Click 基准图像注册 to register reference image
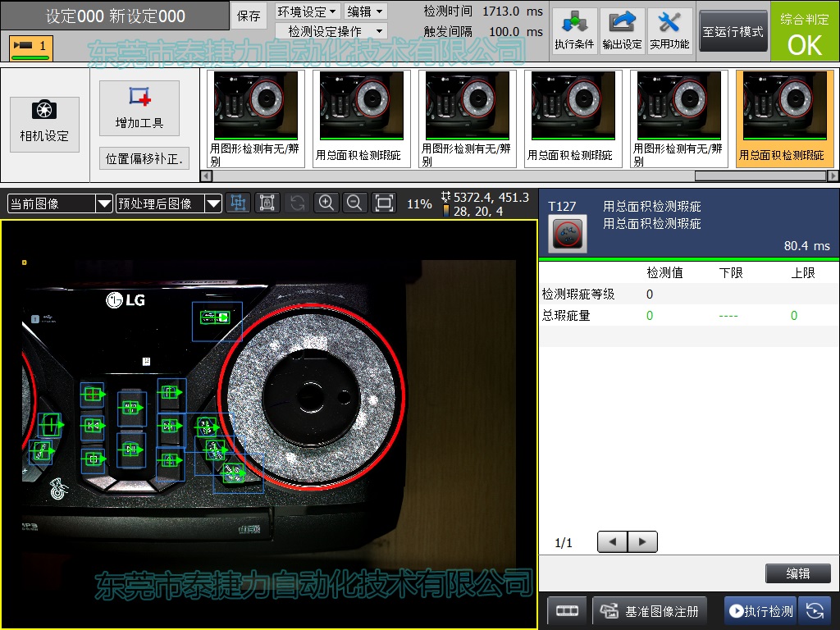This screenshot has height=630, width=840. pos(650,610)
